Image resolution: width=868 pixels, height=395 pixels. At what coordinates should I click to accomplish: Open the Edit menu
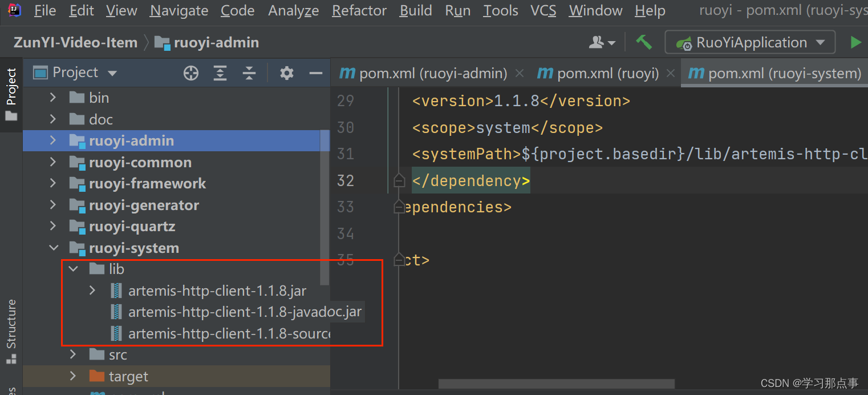point(82,10)
